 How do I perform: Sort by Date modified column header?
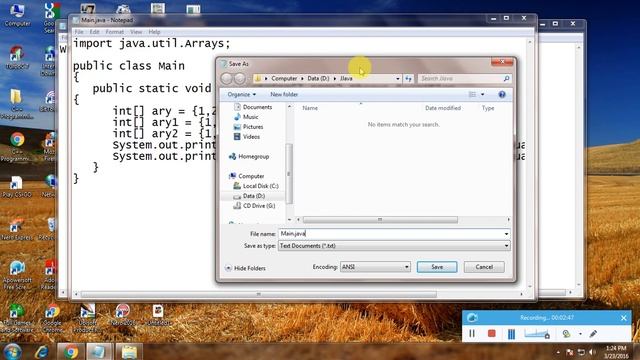[x=443, y=108]
